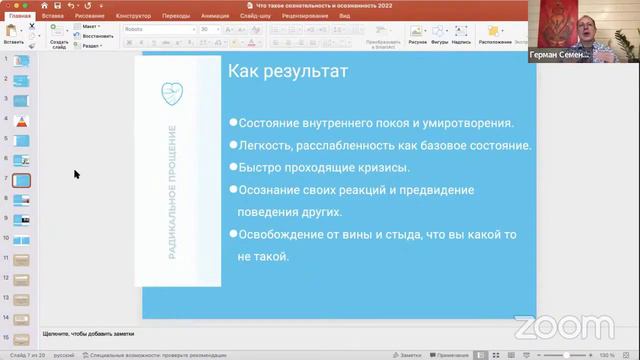
Task: Open the Расположение arrange menu
Action: pyautogui.click(x=495, y=34)
